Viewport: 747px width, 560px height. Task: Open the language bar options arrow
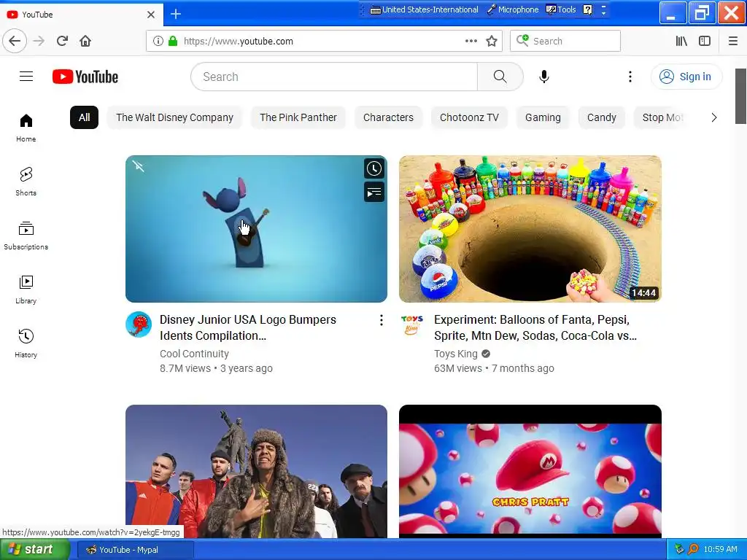coord(603,13)
